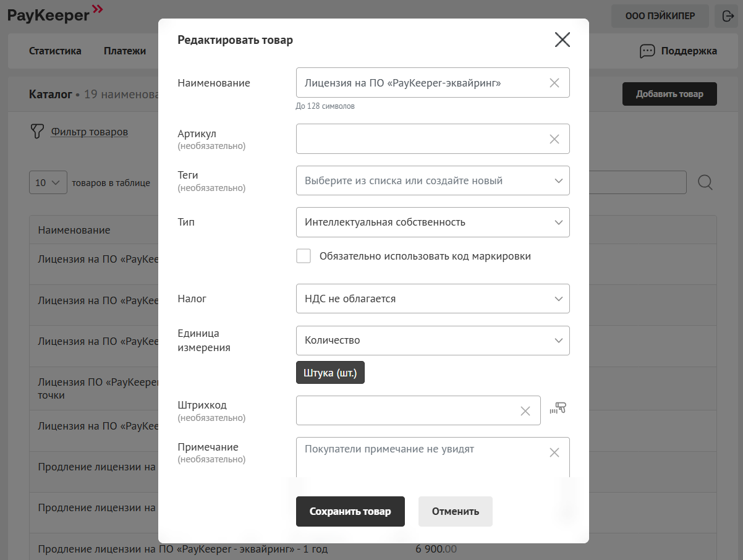Open the Статистика menu item
Viewport: 743px width, 560px height.
click(x=55, y=51)
